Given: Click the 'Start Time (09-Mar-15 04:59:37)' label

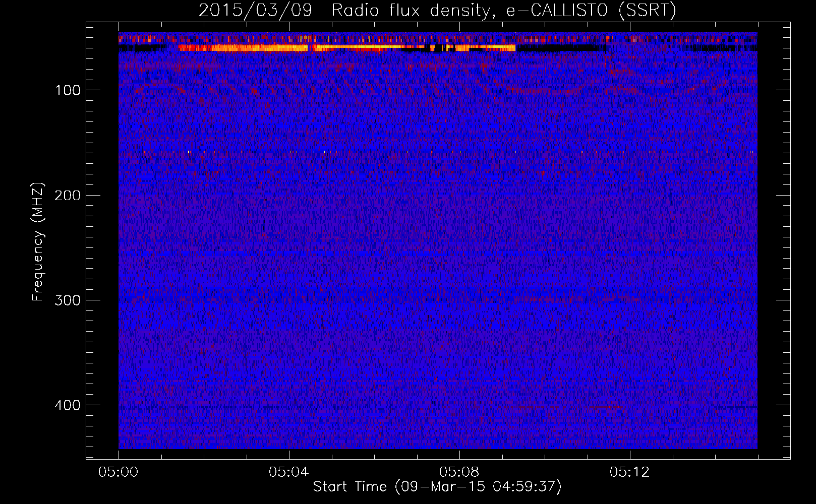Looking at the screenshot, I should pyautogui.click(x=437, y=487).
